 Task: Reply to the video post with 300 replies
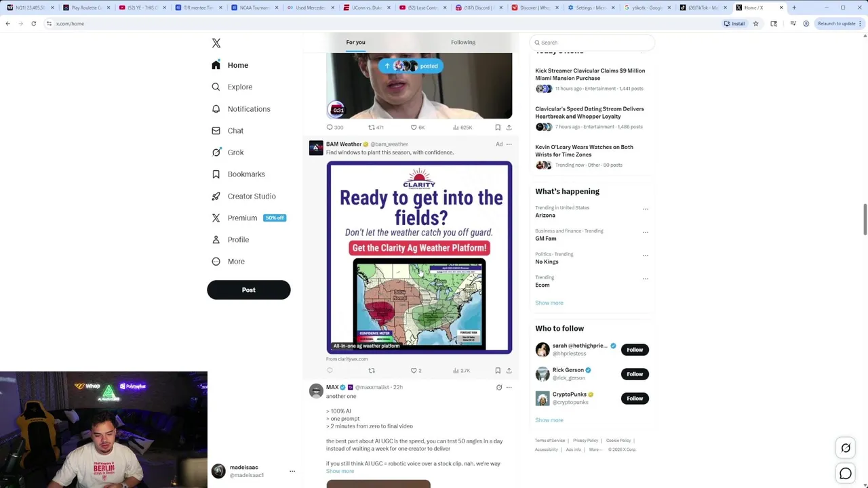(335, 127)
